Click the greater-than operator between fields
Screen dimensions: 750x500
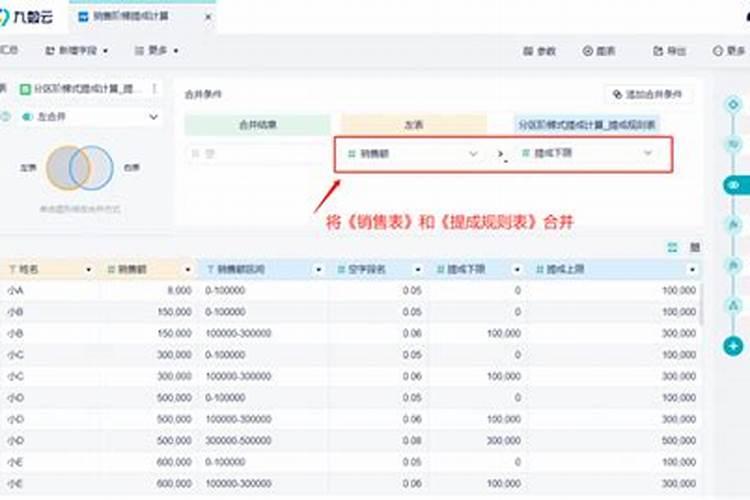click(x=500, y=154)
